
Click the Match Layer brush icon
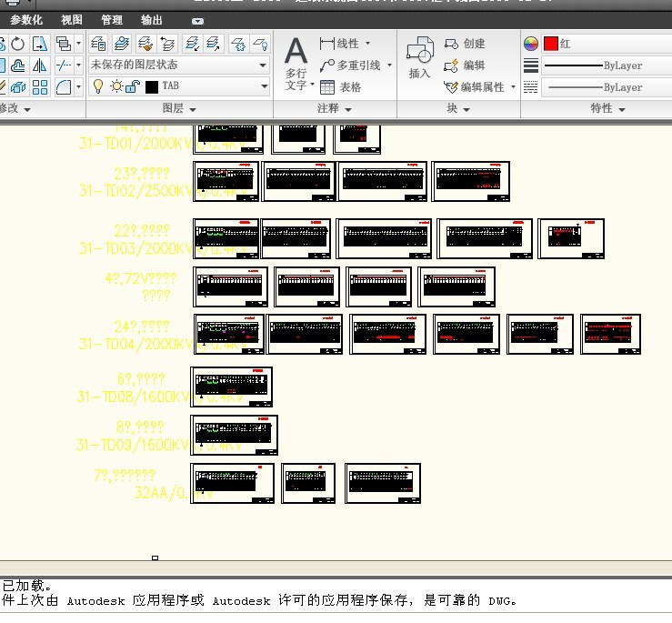pos(145,44)
